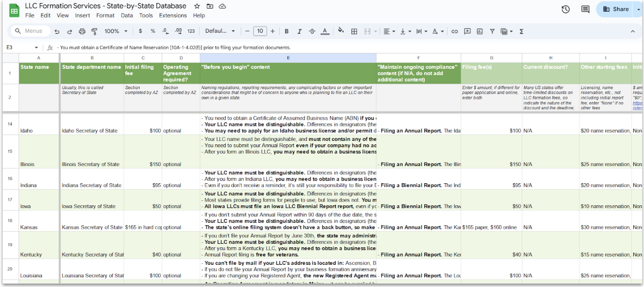This screenshot has height=287, width=644.
Task: Open the borders icon in the toolbar
Action: [355, 31]
